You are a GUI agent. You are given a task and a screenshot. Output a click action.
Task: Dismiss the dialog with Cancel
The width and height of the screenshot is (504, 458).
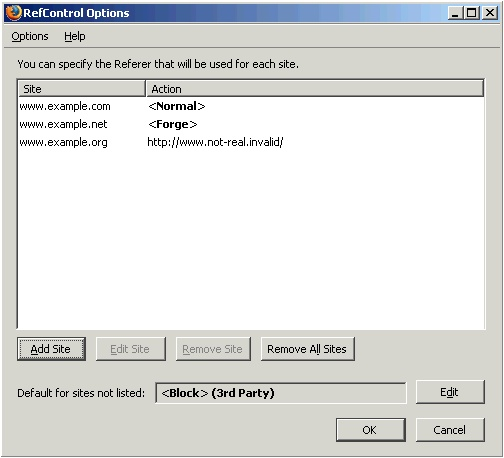coord(450,430)
